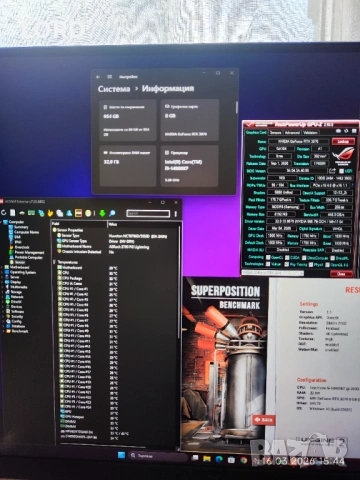Open the Graphics Card tab in GPU-Z

[256, 132]
